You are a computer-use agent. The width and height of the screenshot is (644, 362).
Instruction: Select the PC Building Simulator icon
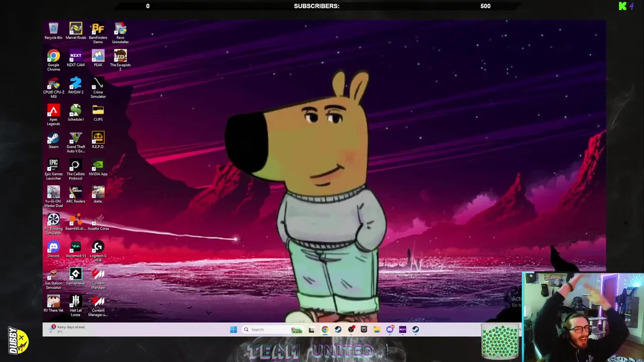[x=53, y=224]
